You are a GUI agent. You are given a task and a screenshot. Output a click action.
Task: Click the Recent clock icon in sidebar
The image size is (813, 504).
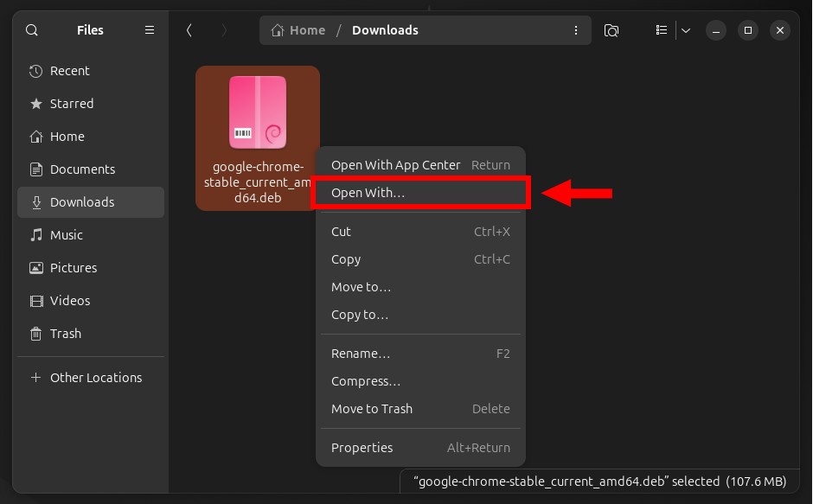[x=35, y=71]
